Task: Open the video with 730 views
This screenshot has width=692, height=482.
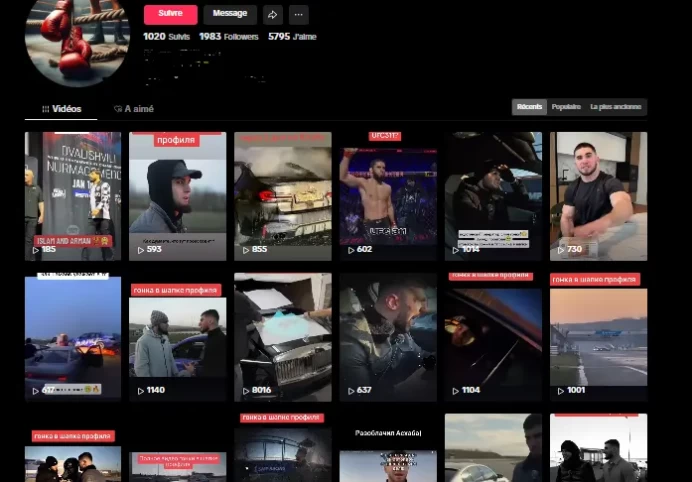Action: point(598,196)
